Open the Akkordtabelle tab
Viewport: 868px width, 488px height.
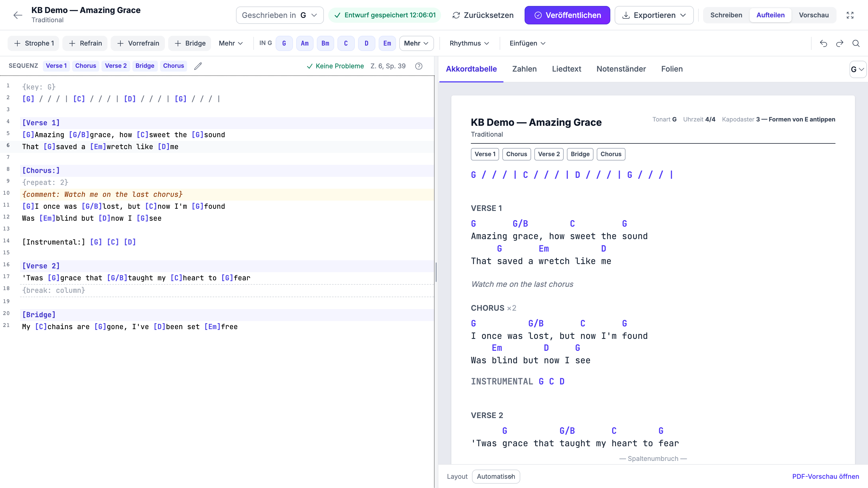point(471,69)
